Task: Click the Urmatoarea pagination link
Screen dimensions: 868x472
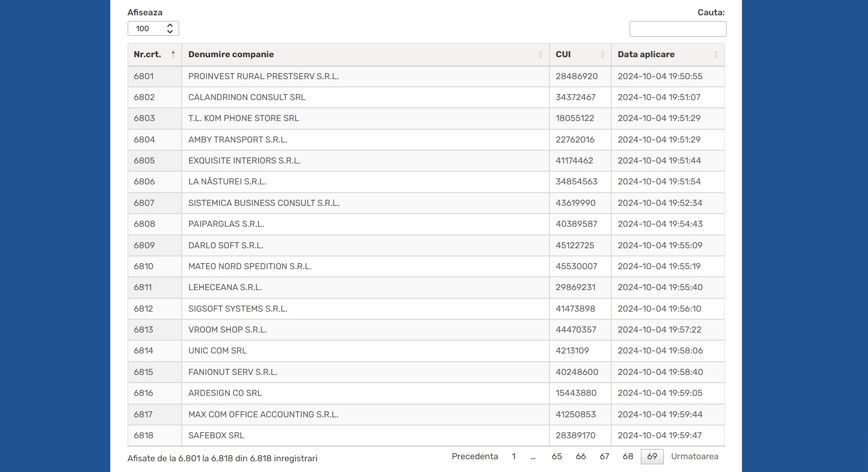Action: point(694,457)
